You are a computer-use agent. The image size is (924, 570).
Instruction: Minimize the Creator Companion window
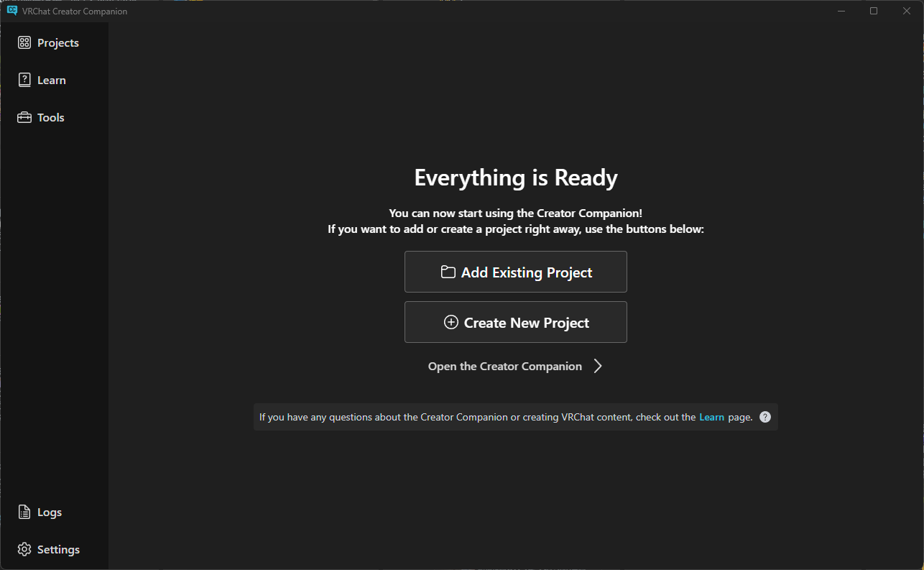tap(841, 11)
